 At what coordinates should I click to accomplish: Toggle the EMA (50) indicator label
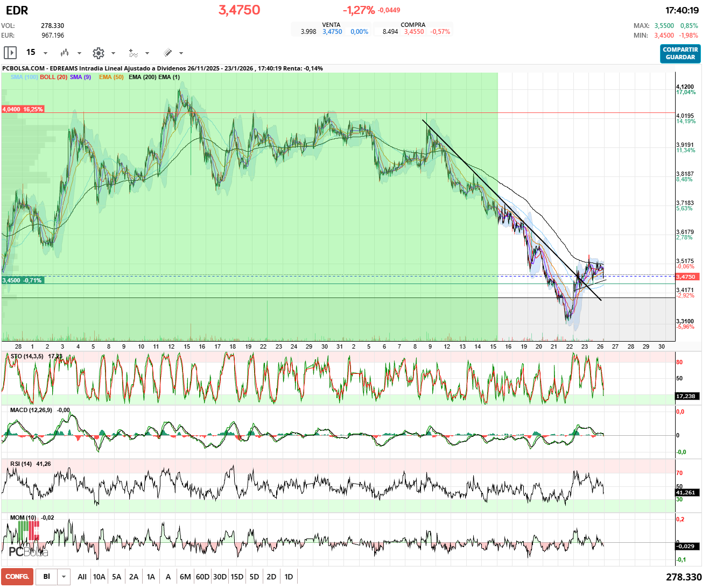(111, 77)
